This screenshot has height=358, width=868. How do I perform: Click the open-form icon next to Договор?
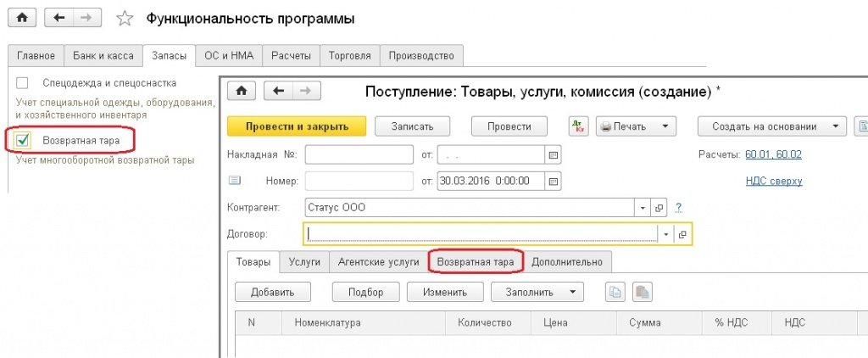pyautogui.click(x=682, y=234)
